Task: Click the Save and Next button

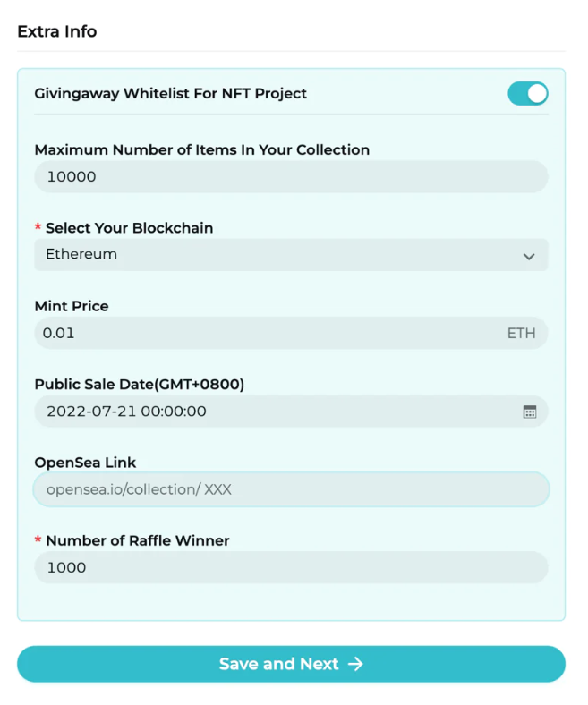Action: (x=291, y=664)
